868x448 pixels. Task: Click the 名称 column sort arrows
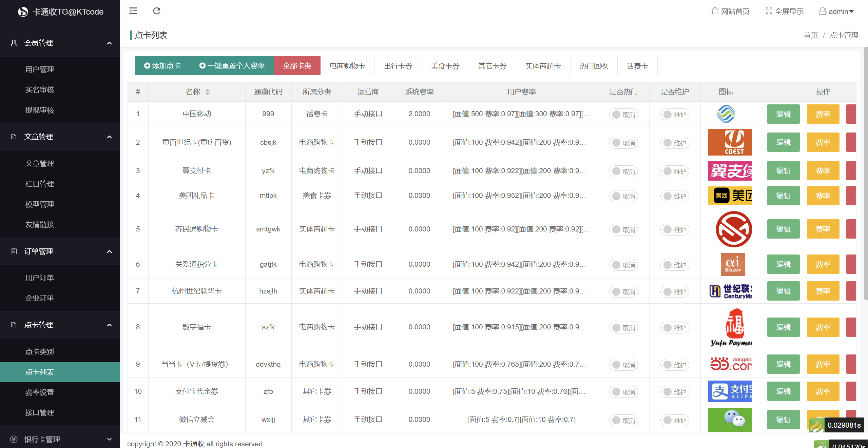coord(208,92)
